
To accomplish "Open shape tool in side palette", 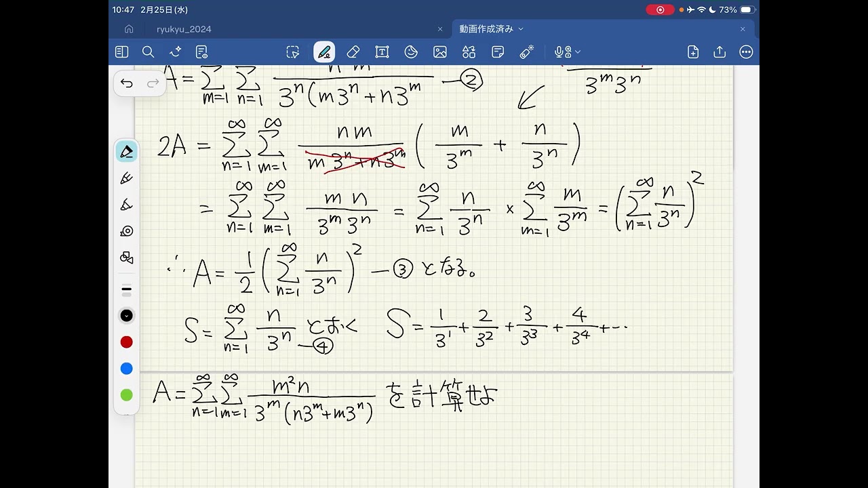I will [126, 258].
